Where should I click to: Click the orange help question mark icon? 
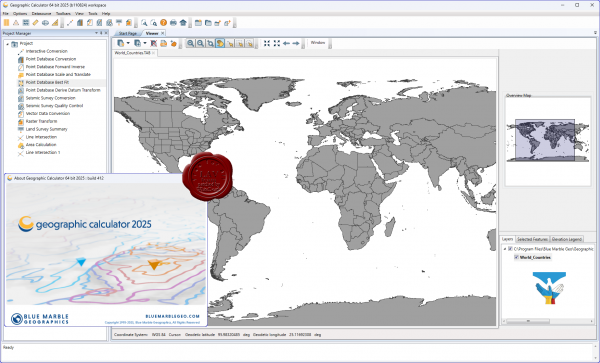[x=163, y=23]
